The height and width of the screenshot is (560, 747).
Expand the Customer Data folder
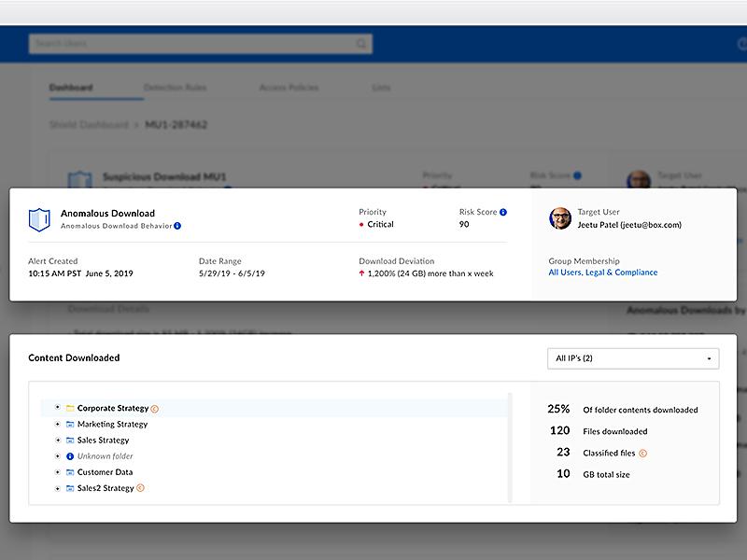[x=57, y=472]
